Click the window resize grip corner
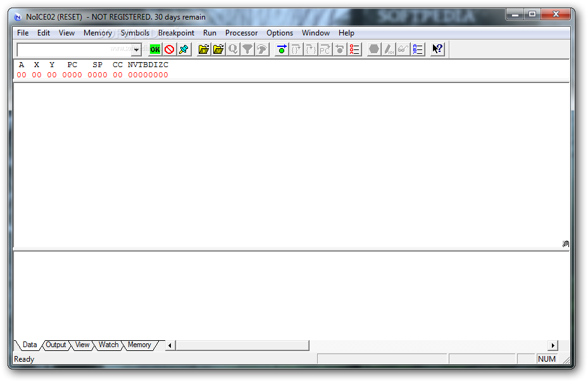The image size is (588, 382). point(566,360)
